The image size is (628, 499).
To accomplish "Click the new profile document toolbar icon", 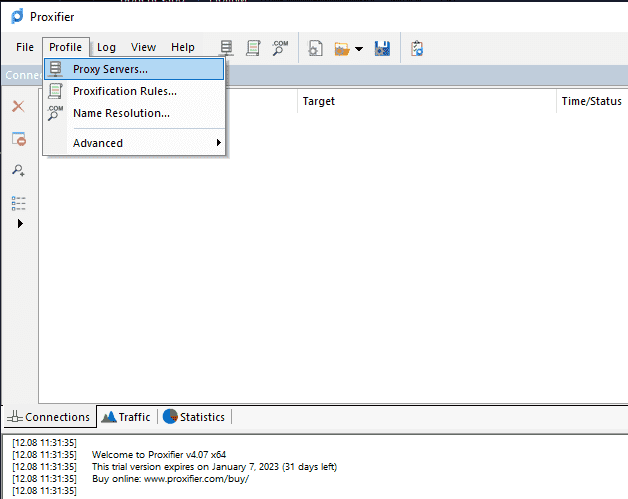I will pos(315,47).
